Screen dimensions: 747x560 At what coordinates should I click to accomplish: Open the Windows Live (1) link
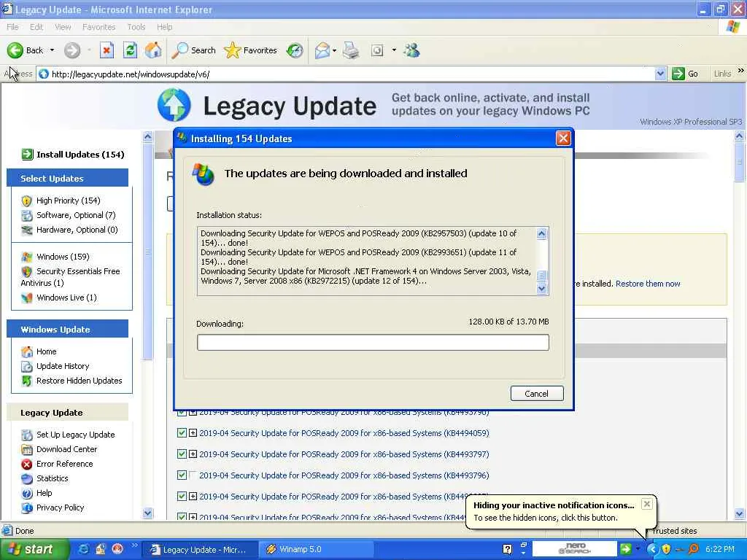pos(66,297)
